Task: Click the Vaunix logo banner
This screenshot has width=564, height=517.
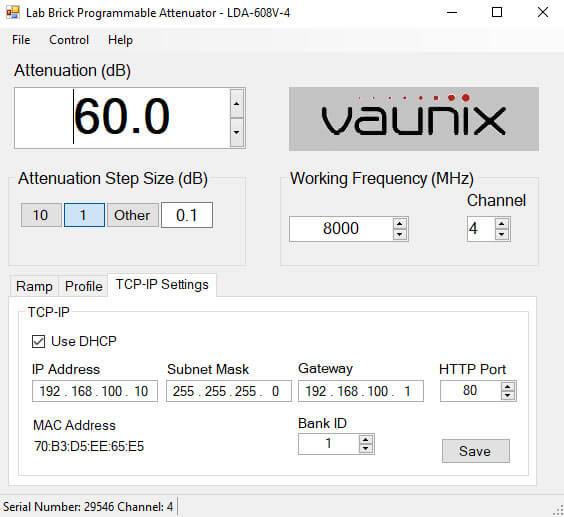Action: coord(414,119)
